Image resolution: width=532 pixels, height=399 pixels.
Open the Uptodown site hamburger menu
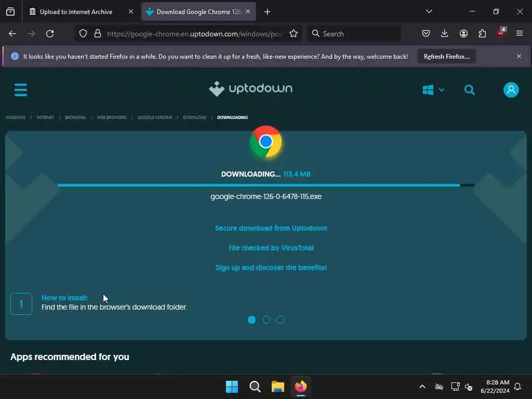point(21,90)
